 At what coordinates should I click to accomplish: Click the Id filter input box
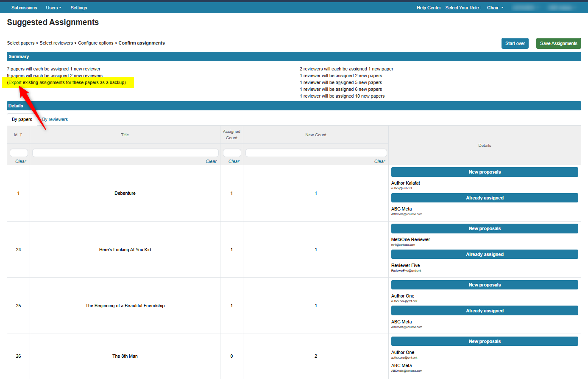tap(18, 152)
